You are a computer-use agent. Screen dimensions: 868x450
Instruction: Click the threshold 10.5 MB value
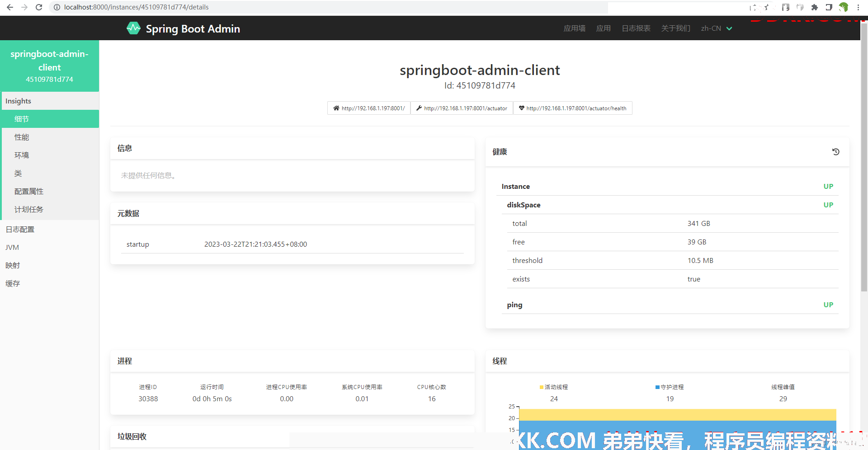point(700,260)
